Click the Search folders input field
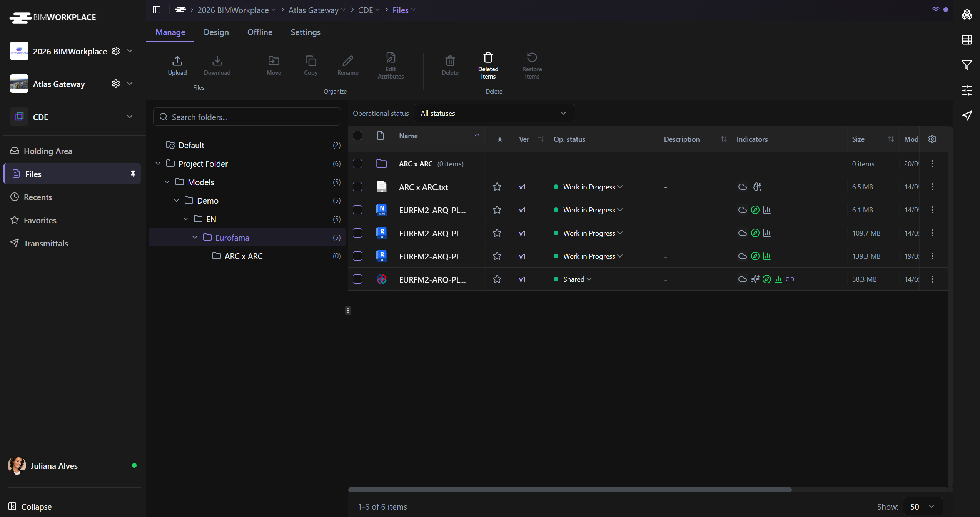Image resolution: width=980 pixels, height=517 pixels. [247, 117]
